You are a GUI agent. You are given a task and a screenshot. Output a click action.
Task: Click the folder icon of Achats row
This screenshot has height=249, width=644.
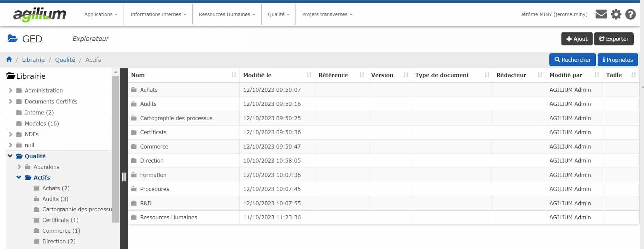(134, 90)
